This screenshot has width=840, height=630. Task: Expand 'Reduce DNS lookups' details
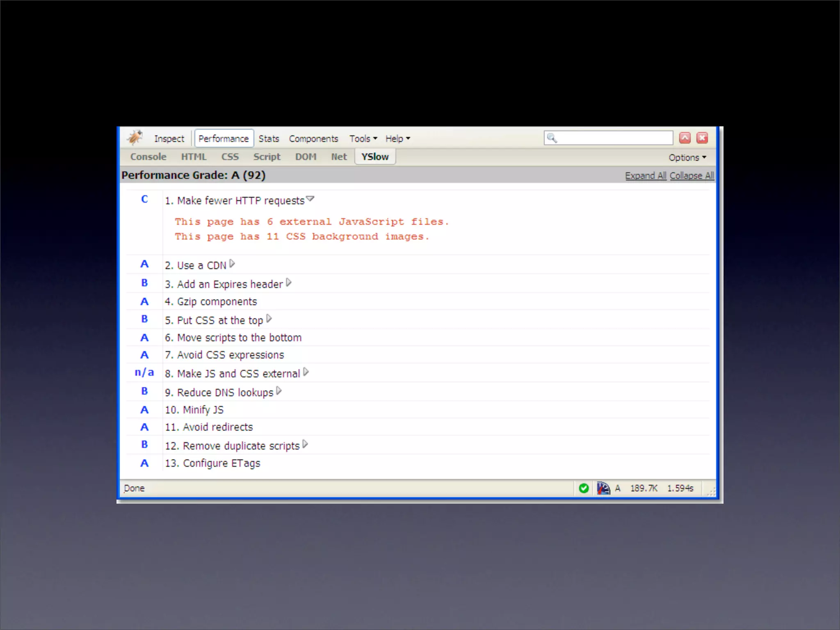(279, 391)
